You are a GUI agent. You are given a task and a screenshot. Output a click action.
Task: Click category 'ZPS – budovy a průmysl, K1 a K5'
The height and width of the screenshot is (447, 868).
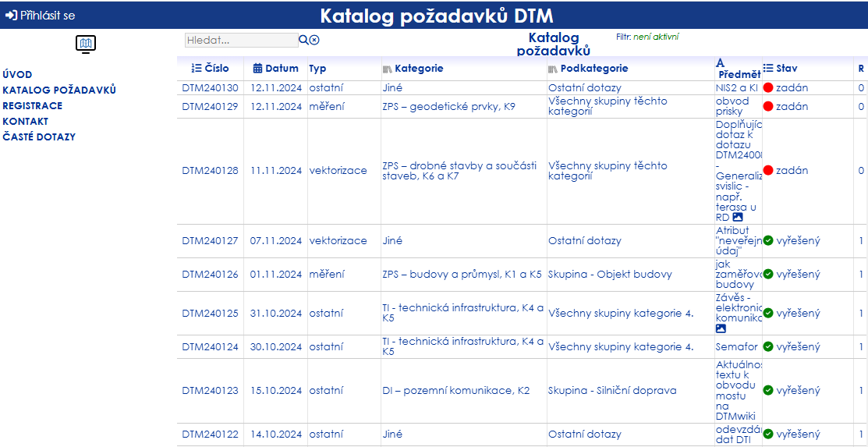coord(462,274)
